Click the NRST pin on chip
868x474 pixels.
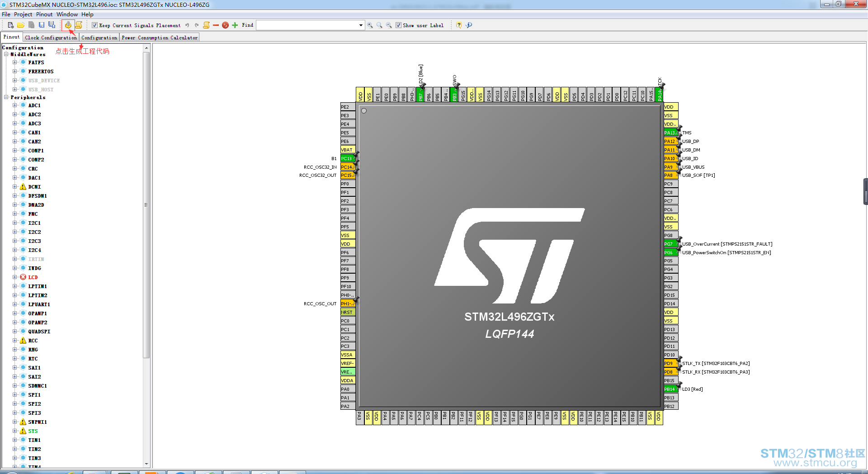tap(348, 312)
